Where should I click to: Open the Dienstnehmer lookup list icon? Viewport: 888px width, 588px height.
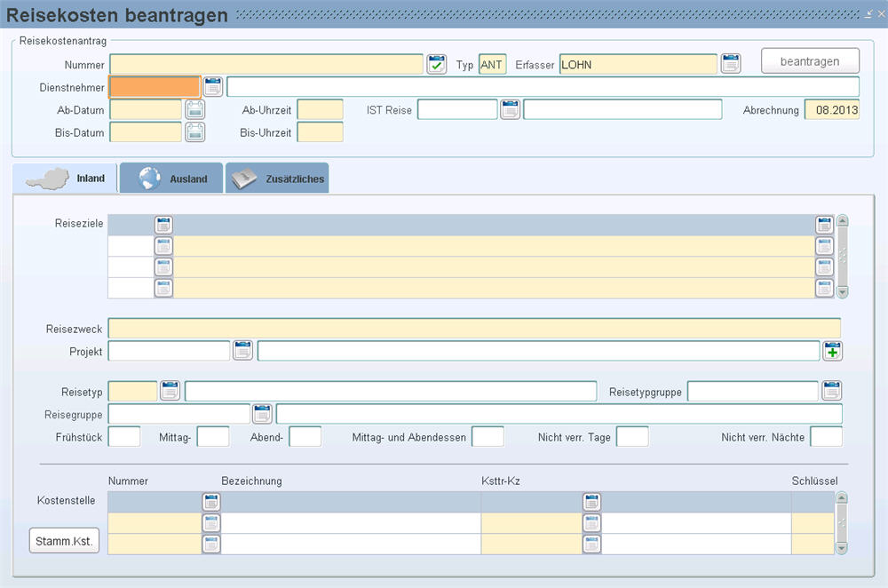click(x=213, y=87)
